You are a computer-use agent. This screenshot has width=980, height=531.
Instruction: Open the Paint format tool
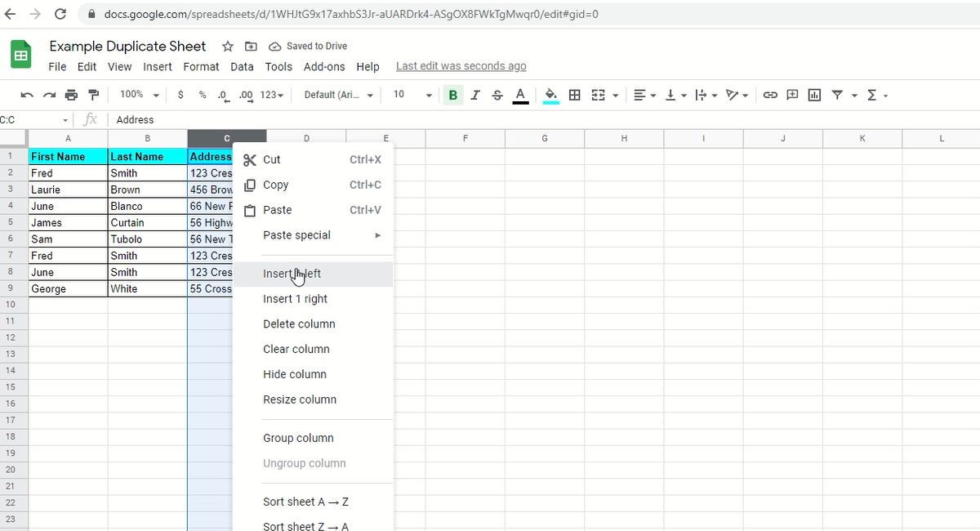[x=94, y=94]
